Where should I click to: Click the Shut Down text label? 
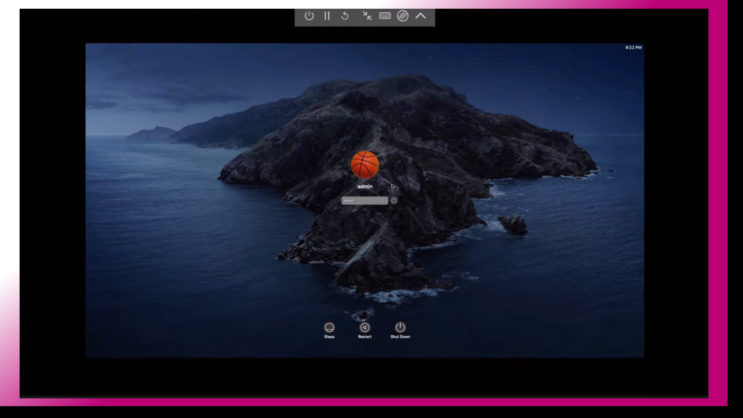(400, 337)
